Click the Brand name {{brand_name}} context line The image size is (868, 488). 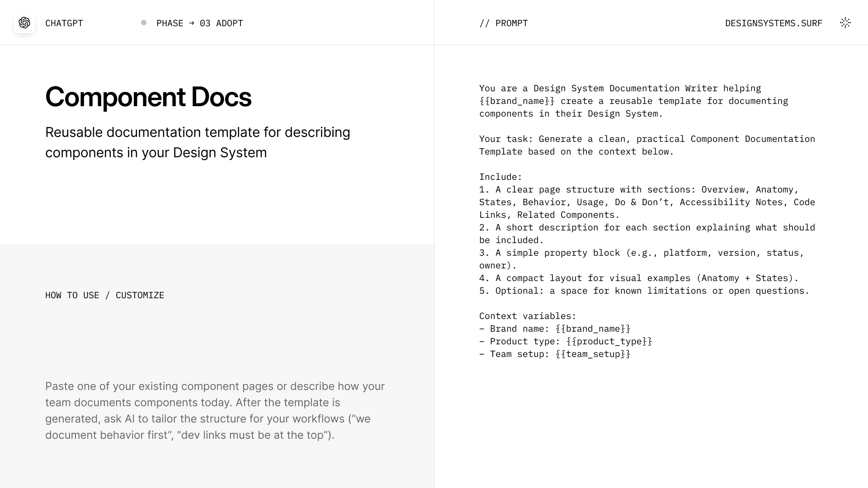[x=555, y=329]
